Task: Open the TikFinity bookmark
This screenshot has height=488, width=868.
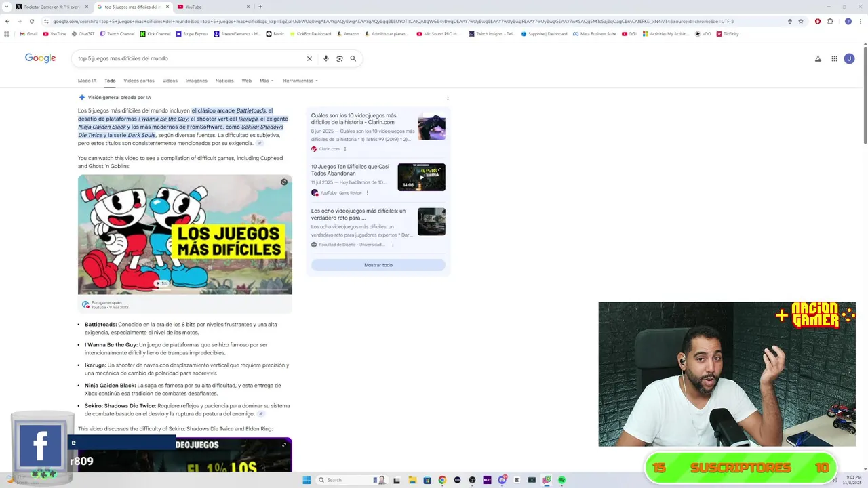Action: click(727, 33)
